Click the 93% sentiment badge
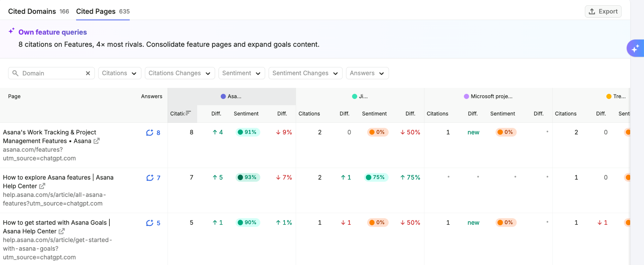Viewport: 644px width, 265px height. (247, 177)
